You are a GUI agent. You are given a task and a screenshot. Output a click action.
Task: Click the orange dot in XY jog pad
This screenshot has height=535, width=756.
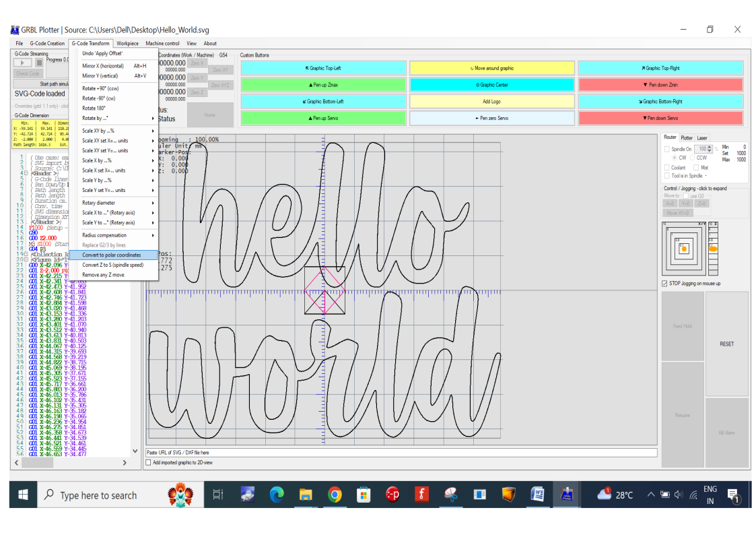[683, 249]
